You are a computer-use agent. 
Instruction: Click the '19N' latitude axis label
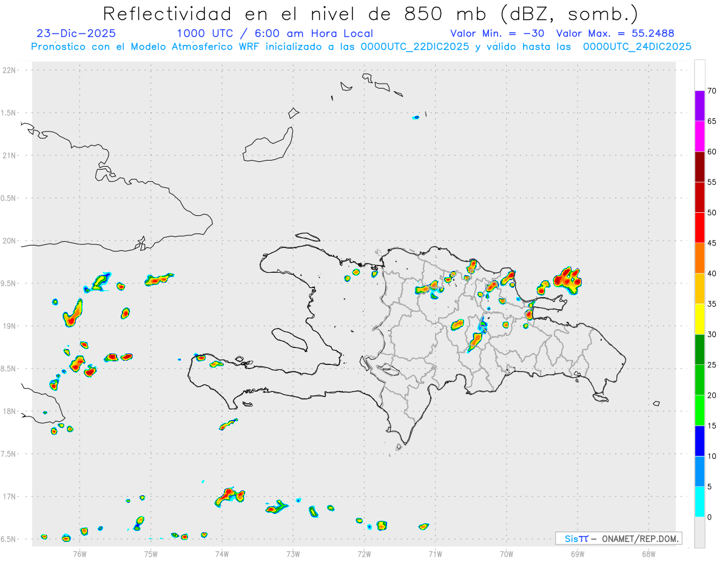(10, 326)
